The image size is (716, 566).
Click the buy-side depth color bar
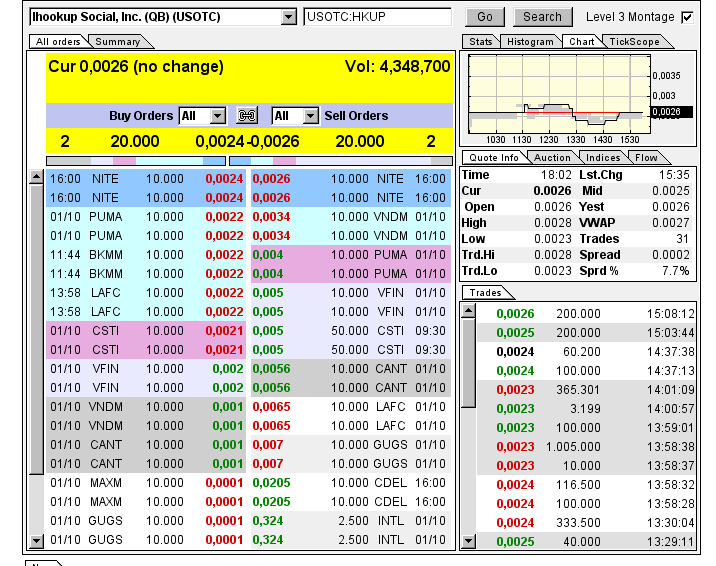136,160
